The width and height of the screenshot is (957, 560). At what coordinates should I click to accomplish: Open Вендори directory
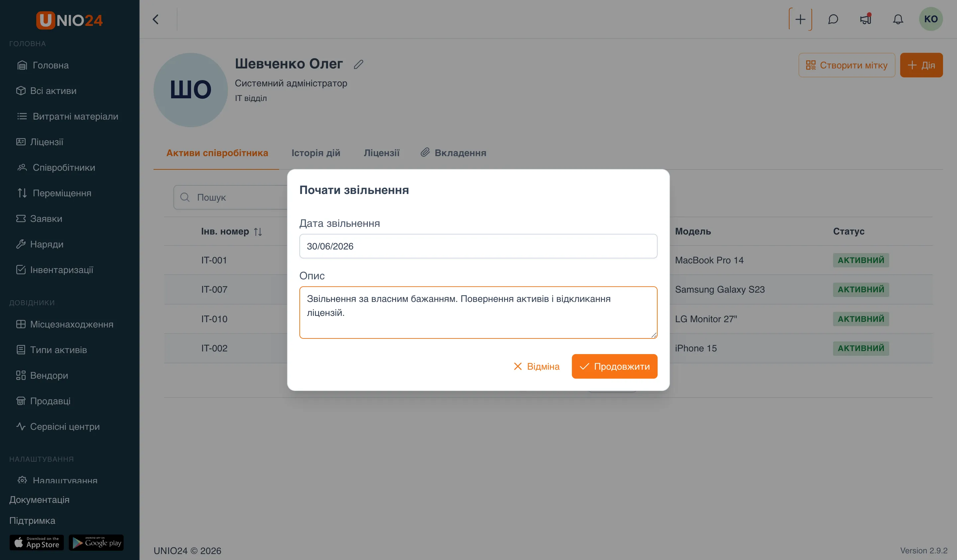coord(42,375)
